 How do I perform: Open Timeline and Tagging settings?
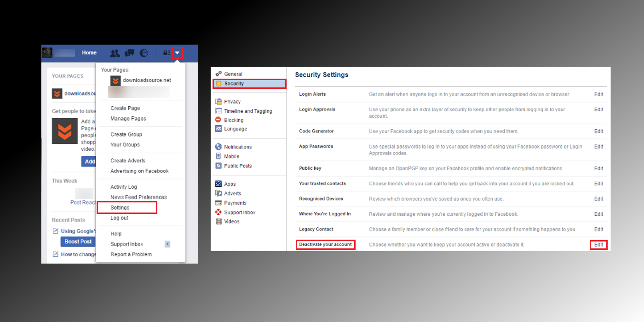(x=248, y=111)
